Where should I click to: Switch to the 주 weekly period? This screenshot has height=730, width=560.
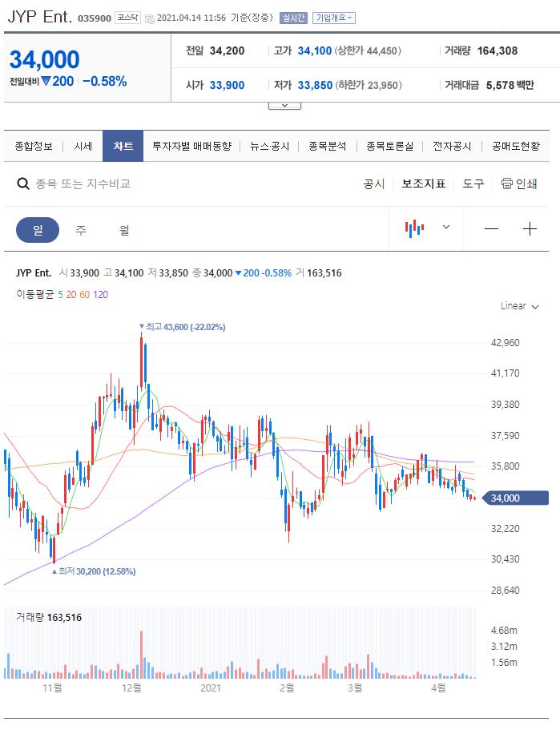pos(81,230)
